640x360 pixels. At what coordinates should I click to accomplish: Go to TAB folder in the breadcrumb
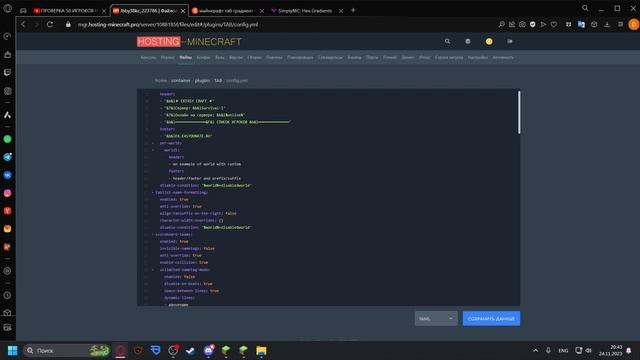[x=218, y=80]
